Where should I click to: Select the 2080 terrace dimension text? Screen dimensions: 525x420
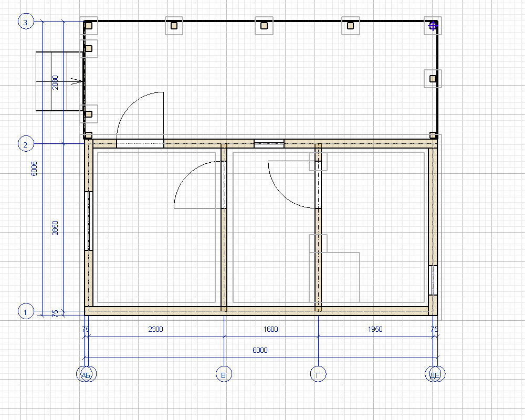[x=56, y=82]
